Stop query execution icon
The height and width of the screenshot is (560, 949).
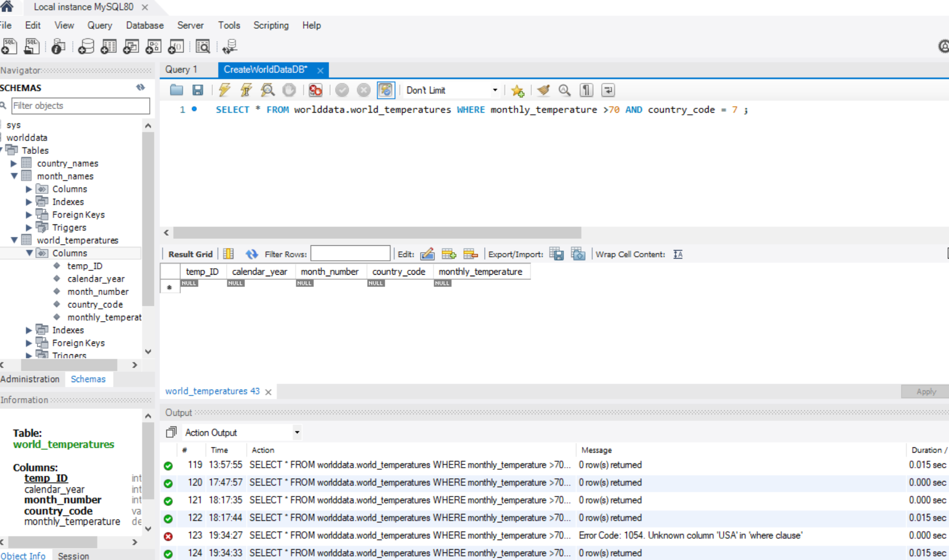289,90
